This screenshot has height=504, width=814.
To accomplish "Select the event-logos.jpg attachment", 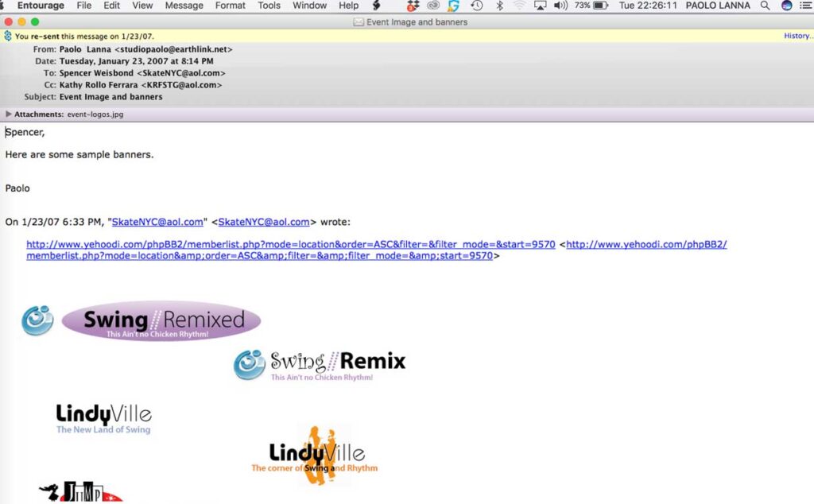I will click(x=95, y=114).
